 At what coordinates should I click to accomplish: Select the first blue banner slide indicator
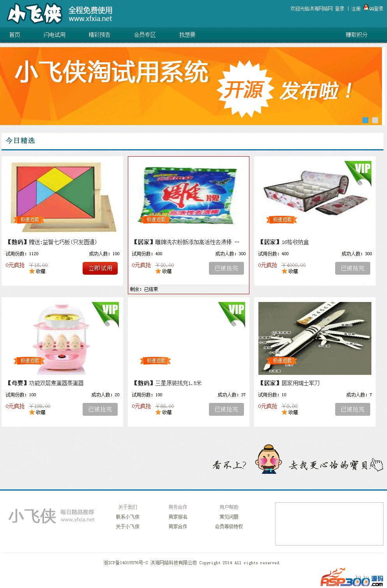pos(365,120)
